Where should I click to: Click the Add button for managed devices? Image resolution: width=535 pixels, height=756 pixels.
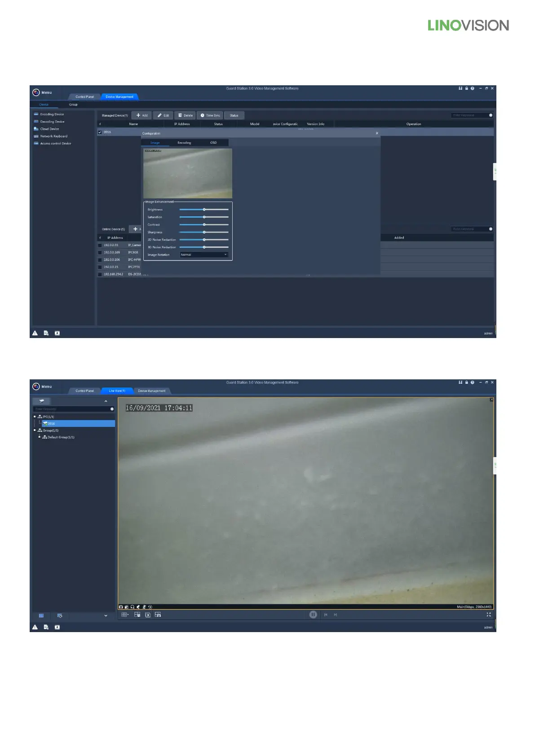[x=142, y=115]
